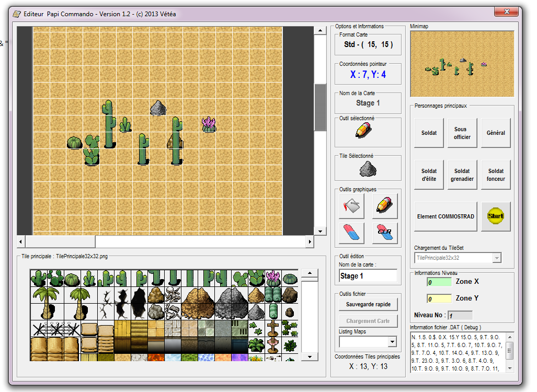
Task: Select the paint bucket fill tool
Action: (351, 206)
